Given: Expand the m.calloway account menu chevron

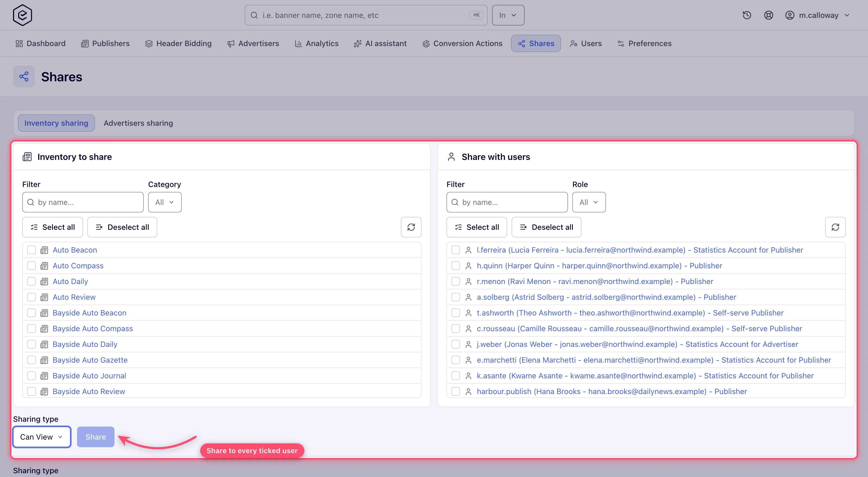Looking at the screenshot, I should (847, 15).
